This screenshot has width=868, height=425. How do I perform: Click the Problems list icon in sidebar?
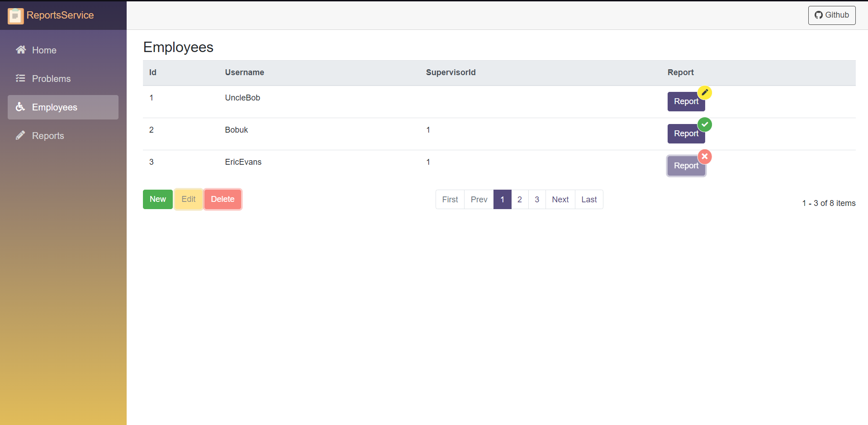[20, 78]
